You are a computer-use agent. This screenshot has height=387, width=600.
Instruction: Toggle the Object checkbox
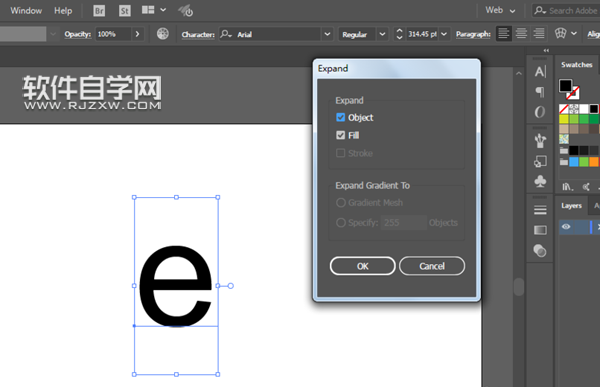click(x=340, y=117)
